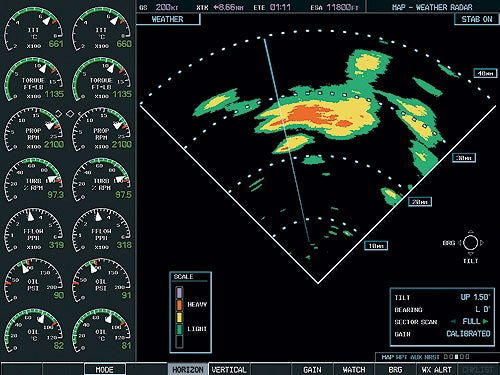The height and width of the screenshot is (375, 500).
Task: Click the orange HEAVY scale color swatch
Action: point(179,305)
